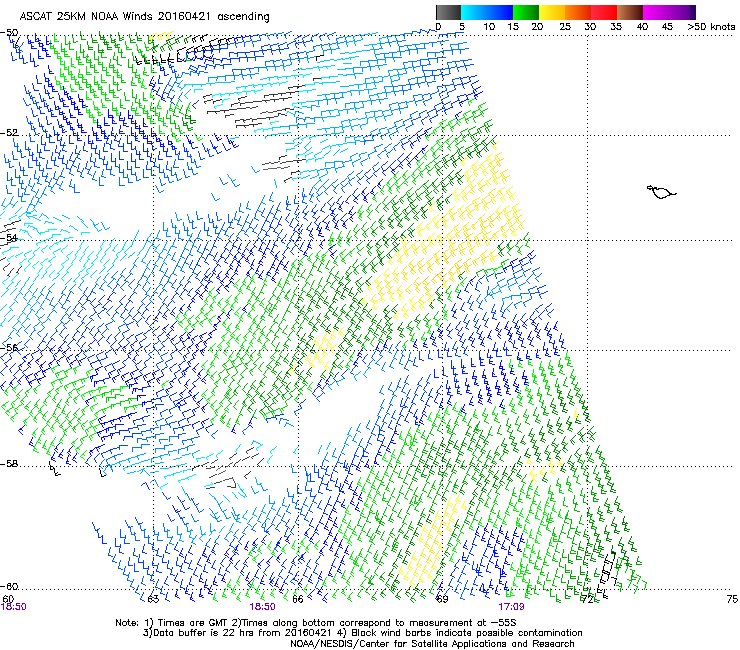Click the '-56' latitude label
Viewport: 740px width, 650px height.
(9, 347)
